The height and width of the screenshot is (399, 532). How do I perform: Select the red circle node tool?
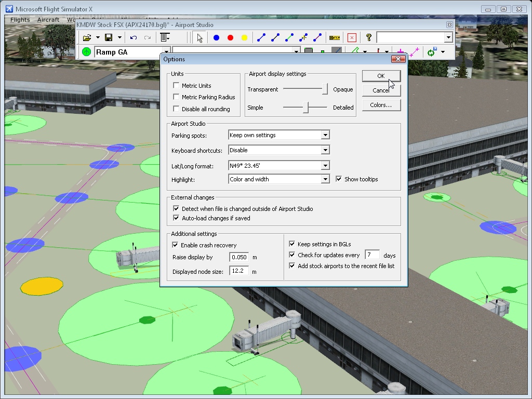pos(230,37)
